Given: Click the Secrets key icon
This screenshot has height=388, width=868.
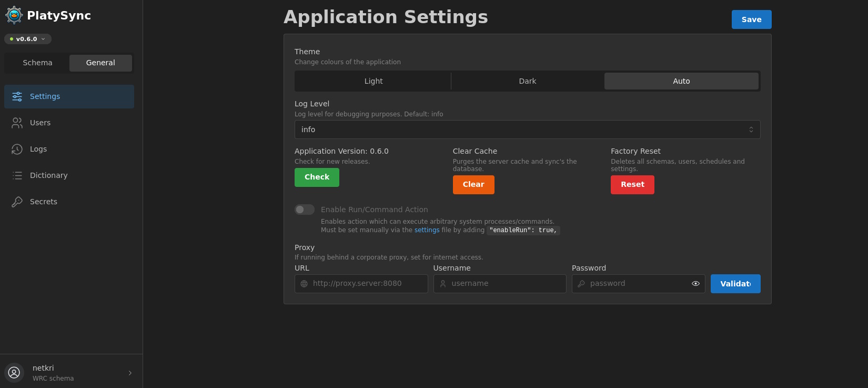Looking at the screenshot, I should (17, 202).
